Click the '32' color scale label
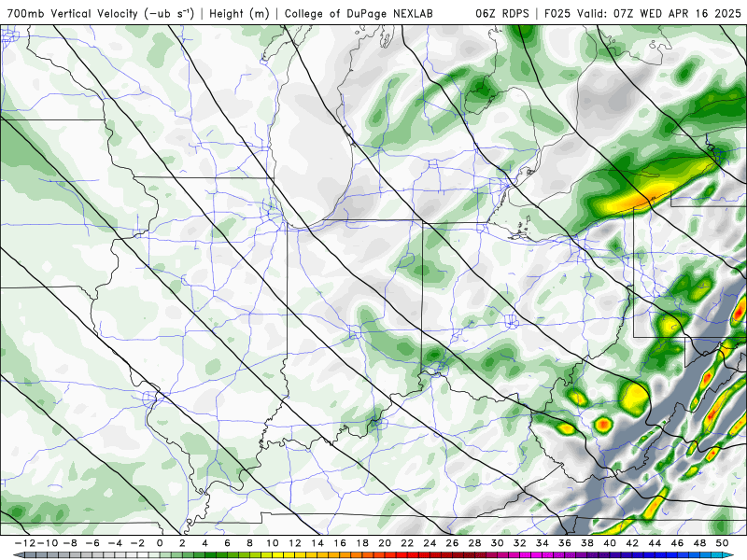Screen dimensions: 747x560 click(520, 543)
